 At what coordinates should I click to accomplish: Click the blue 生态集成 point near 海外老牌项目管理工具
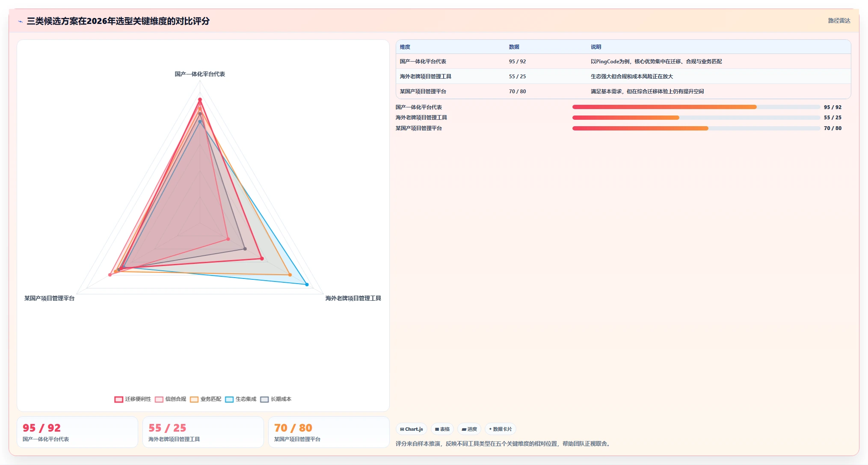pyautogui.click(x=307, y=284)
